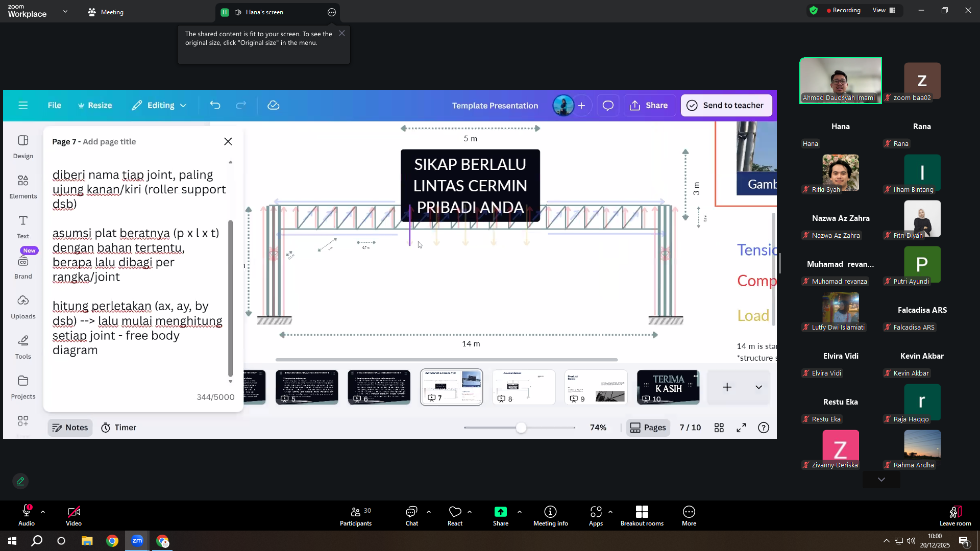Viewport: 980px width, 551px height.
Task: Click the Add page title field
Action: 109,142
